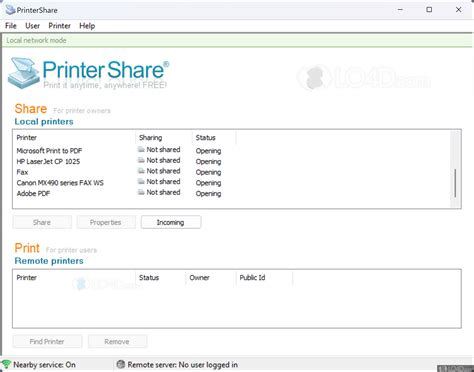Screen dimensions: 474x372
Task: Click sharing icon for Microsoft Print to PDF
Action: [141, 149]
